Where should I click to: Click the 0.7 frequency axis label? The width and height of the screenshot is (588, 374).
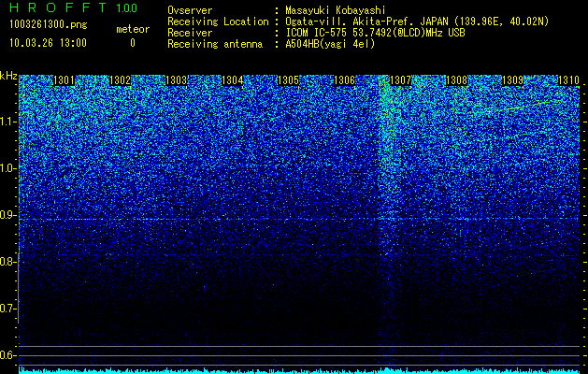pyautogui.click(x=7, y=309)
